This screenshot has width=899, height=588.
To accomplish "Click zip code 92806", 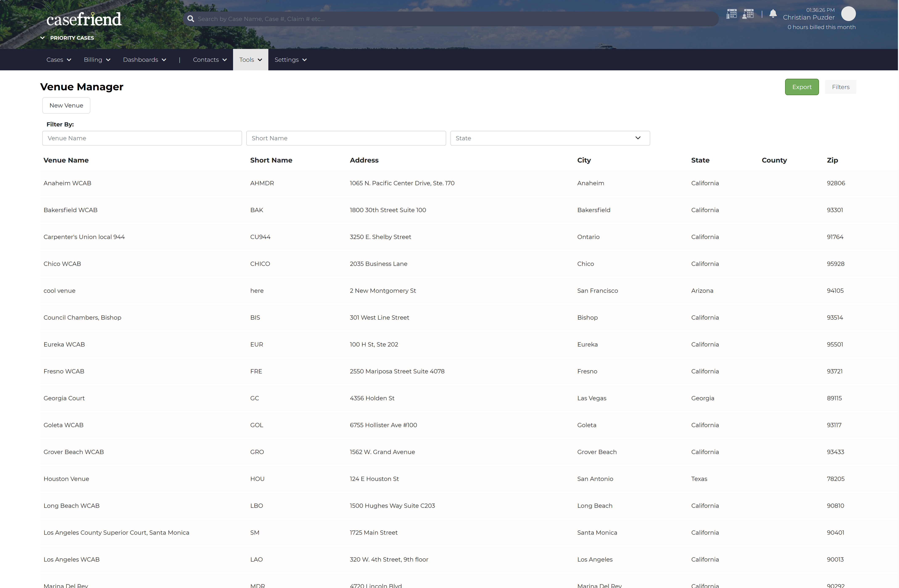I will [x=836, y=183].
